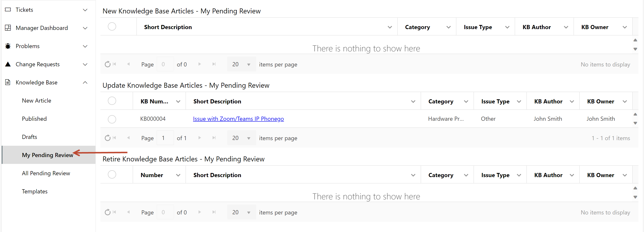644x232 pixels.
Task: Collapse the Knowledge Base sidebar section
Action: [85, 82]
